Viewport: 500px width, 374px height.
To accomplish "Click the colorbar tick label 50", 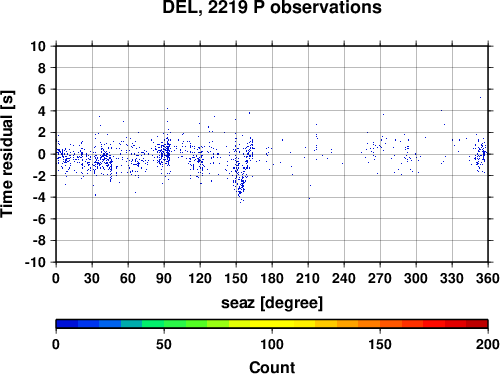I will pyautogui.click(x=164, y=344).
